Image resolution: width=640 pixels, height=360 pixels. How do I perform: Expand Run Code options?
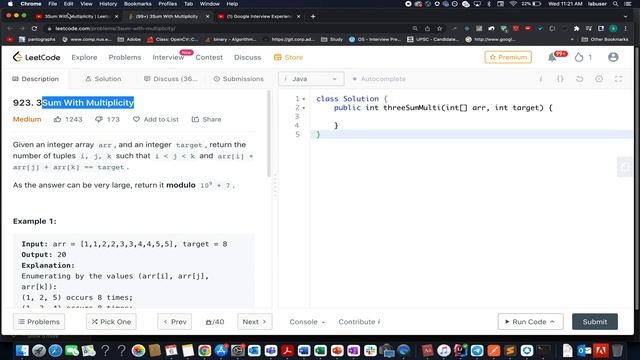(x=552, y=322)
